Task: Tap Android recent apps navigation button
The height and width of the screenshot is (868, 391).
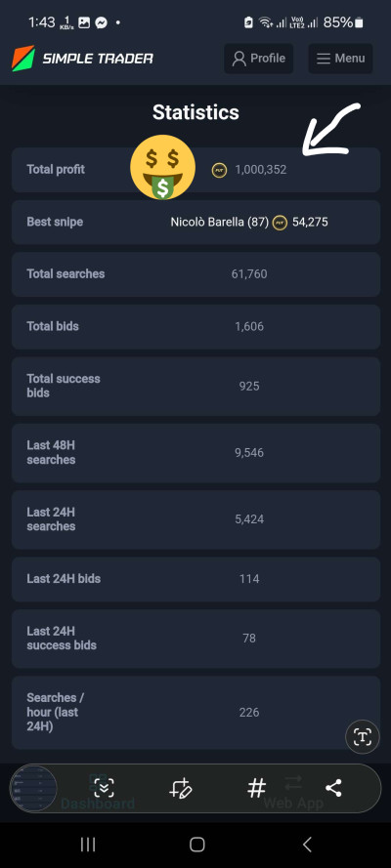Action: (88, 845)
